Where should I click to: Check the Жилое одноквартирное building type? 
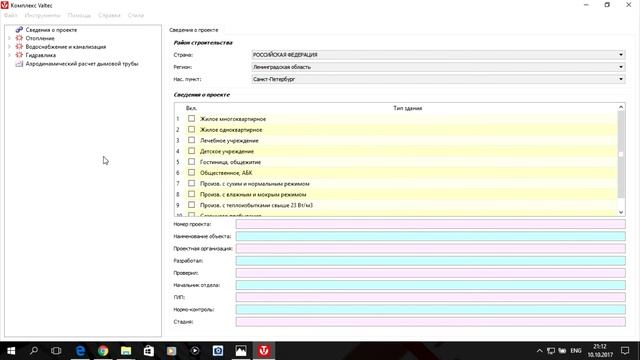tap(191, 129)
